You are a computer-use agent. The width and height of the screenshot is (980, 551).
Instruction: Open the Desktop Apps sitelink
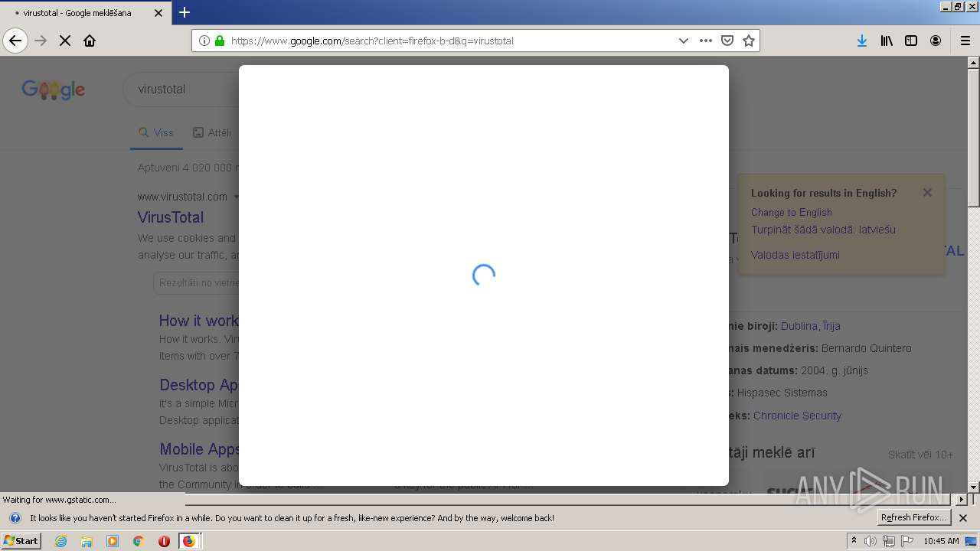199,385
